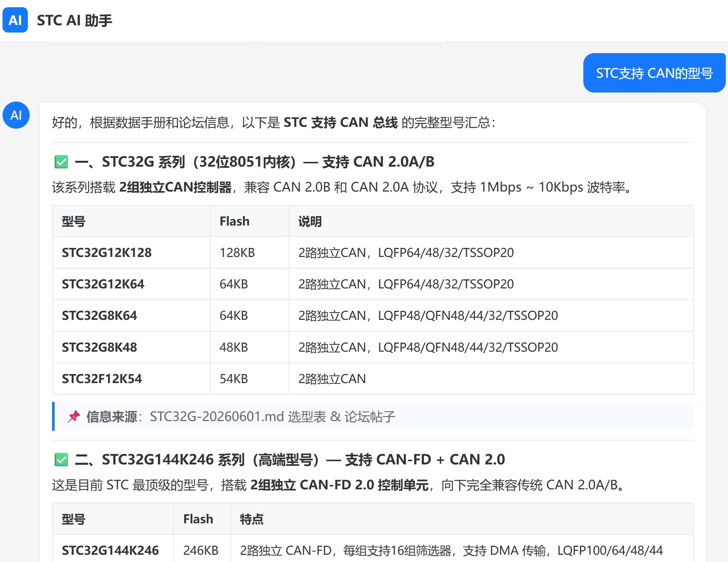Select the STC32G12K64 model cell
The image size is (728, 562).
[131, 284]
